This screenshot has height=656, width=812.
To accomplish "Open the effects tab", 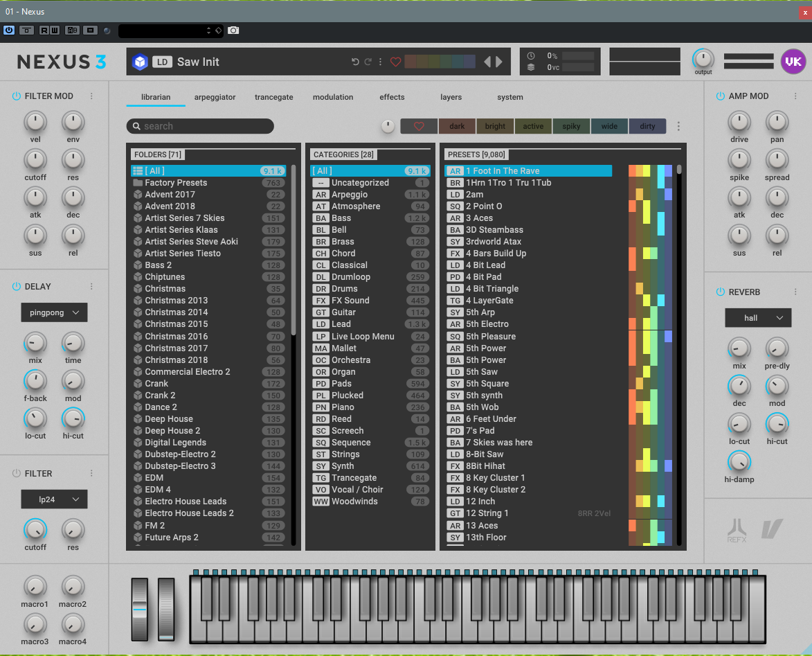I will [x=392, y=97].
